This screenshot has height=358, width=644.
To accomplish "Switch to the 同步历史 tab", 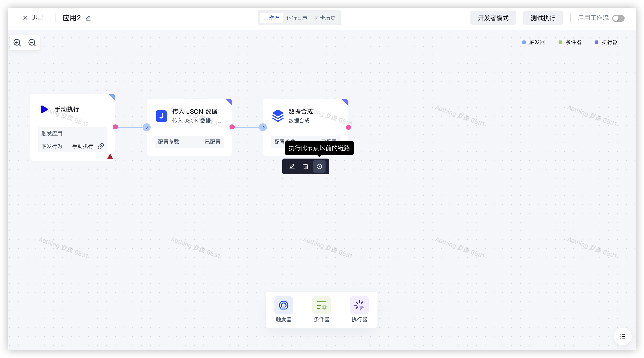I will [325, 18].
